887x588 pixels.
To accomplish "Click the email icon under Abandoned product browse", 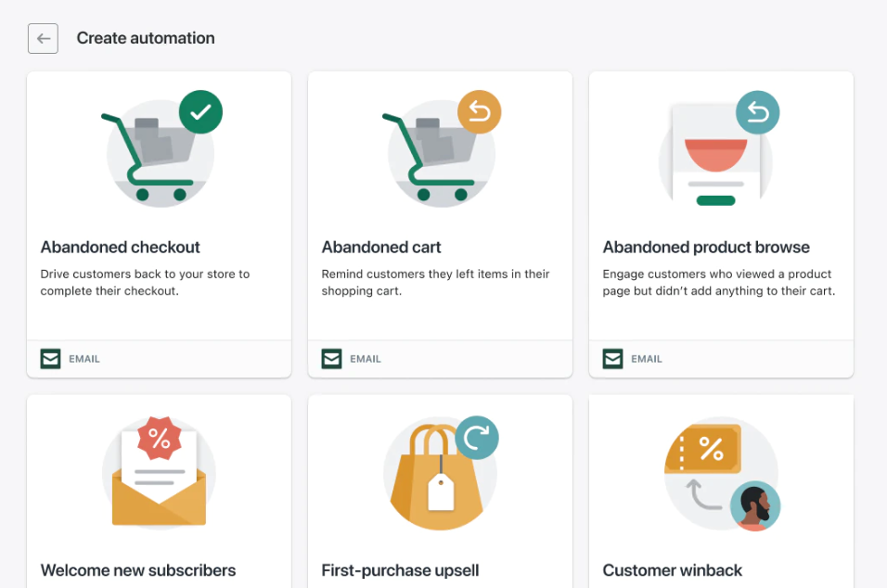I will click(x=612, y=359).
